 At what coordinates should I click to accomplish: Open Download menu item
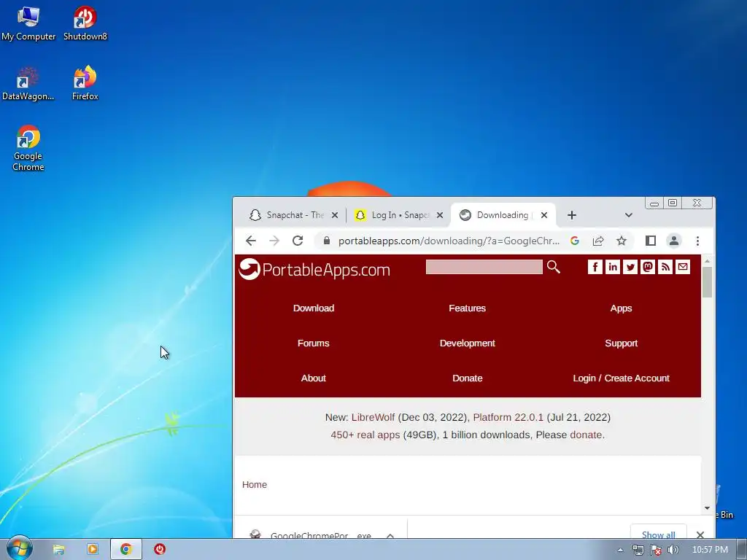click(314, 308)
